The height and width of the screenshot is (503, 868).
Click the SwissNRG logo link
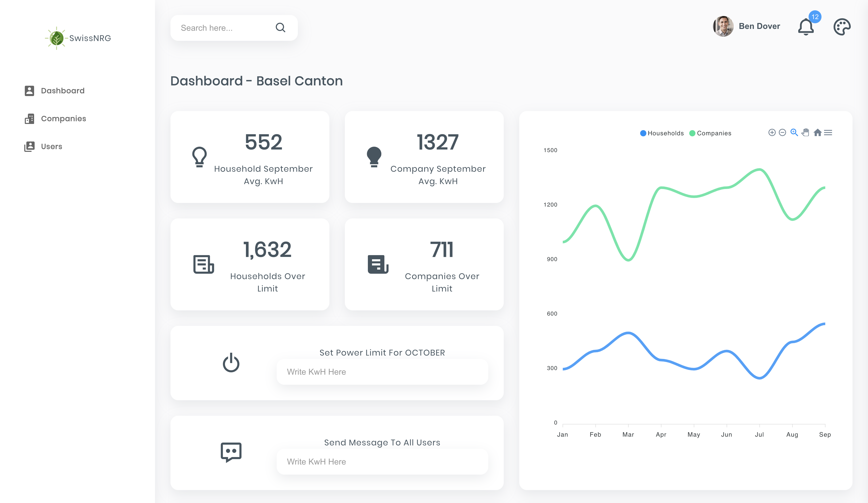pyautogui.click(x=78, y=38)
